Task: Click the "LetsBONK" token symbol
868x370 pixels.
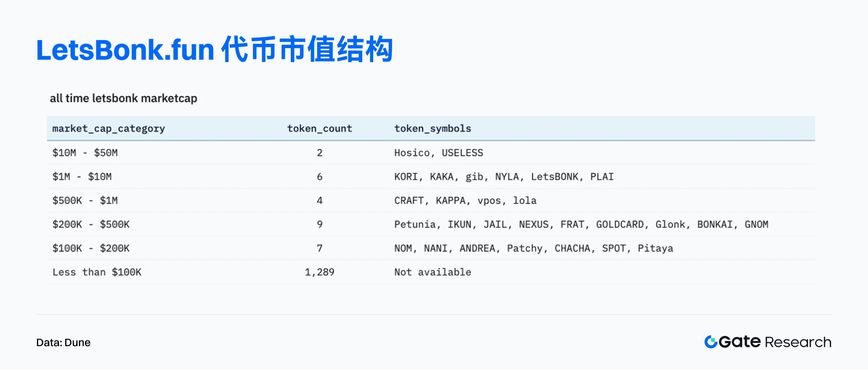Action: pos(554,177)
